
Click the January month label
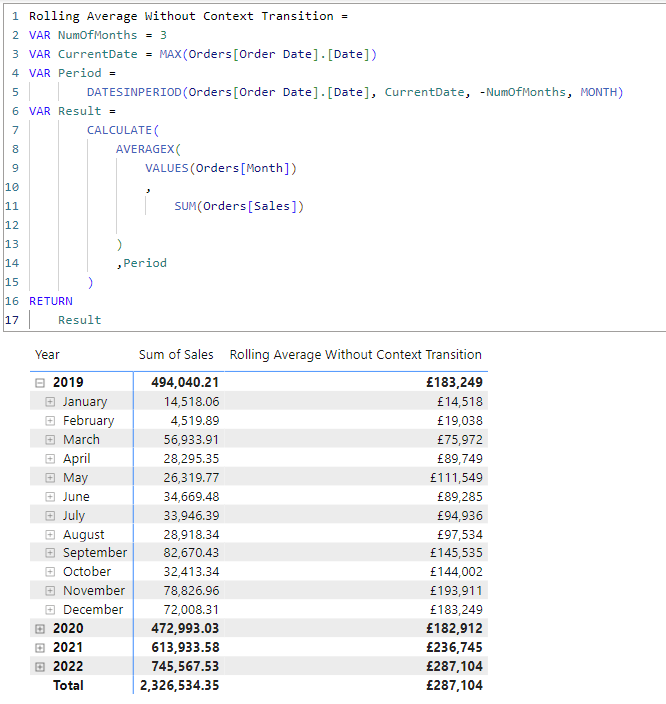pyautogui.click(x=85, y=402)
